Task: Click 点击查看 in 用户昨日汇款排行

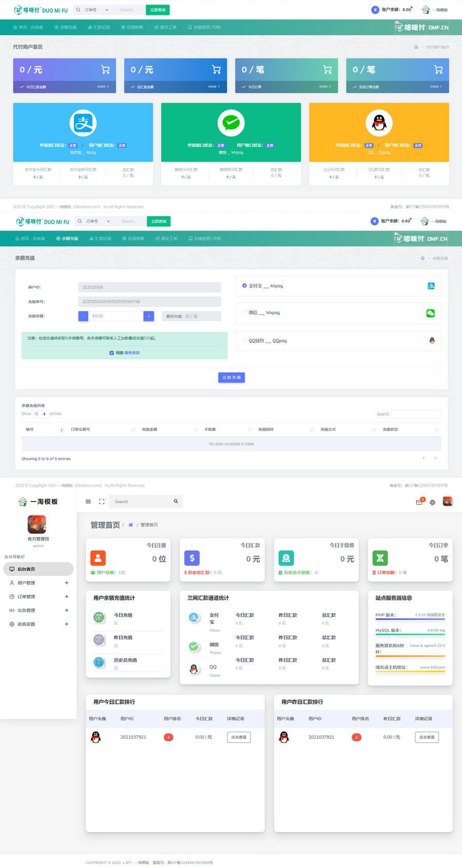Action: click(x=427, y=737)
